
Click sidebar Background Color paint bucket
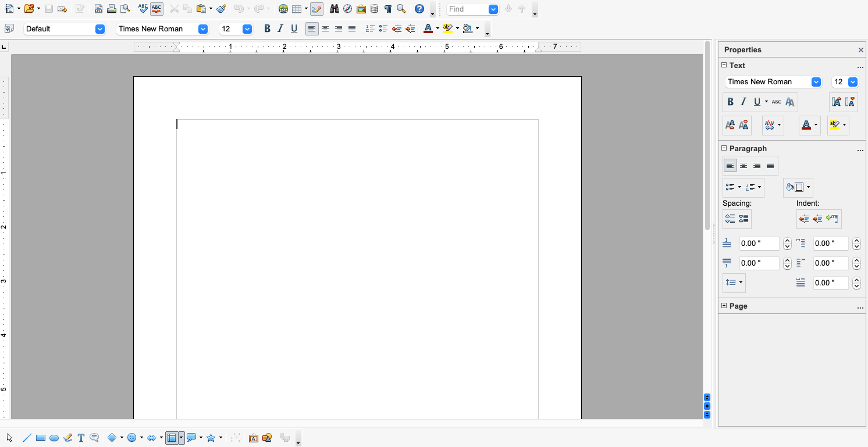click(795, 187)
